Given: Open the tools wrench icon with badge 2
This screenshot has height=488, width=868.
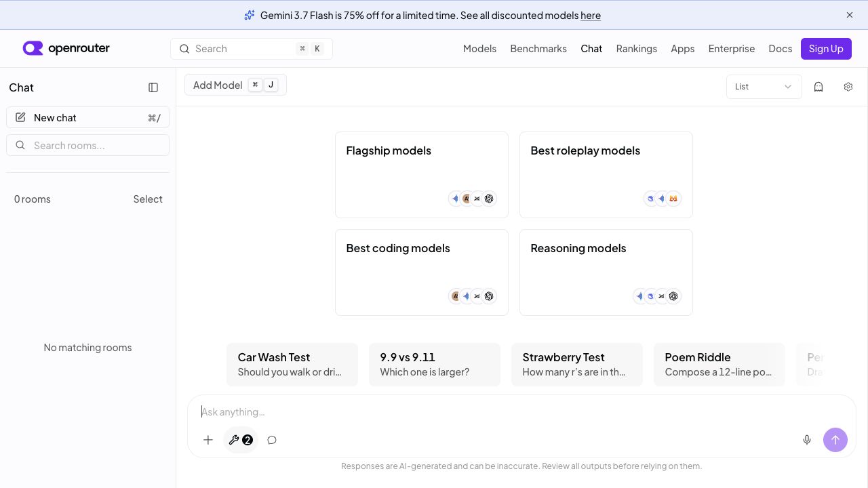Looking at the screenshot, I should click(x=241, y=440).
